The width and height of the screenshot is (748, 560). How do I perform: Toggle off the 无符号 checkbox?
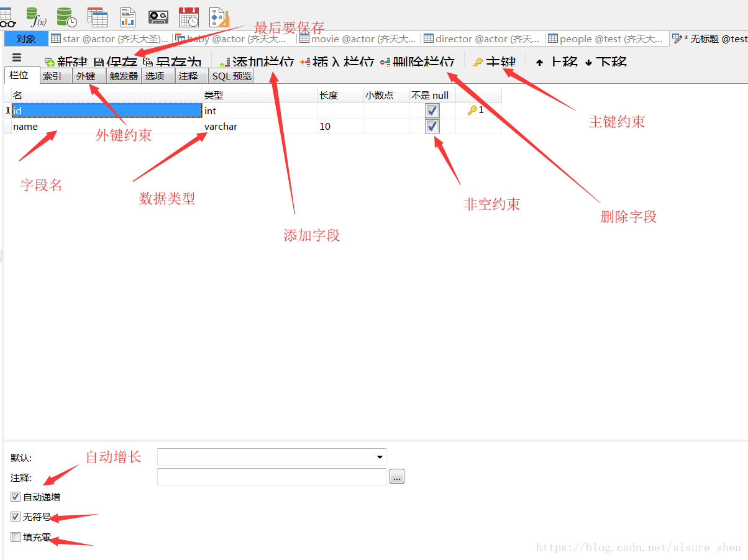click(x=14, y=517)
